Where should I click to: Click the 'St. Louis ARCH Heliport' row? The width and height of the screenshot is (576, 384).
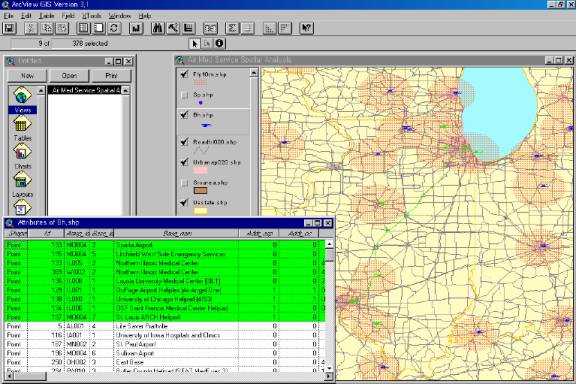coord(165,317)
